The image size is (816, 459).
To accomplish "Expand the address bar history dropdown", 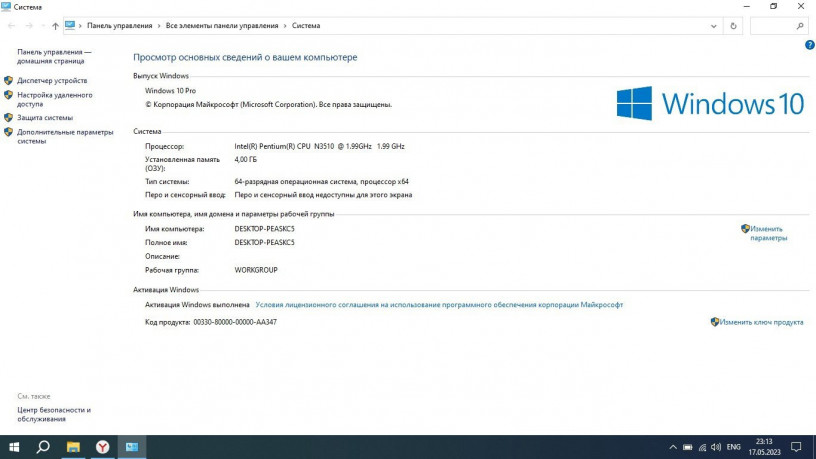I will 713,26.
